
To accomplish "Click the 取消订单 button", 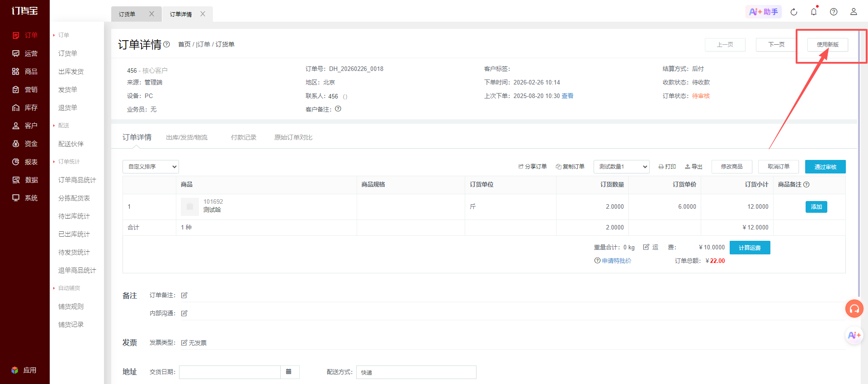I will 778,167.
